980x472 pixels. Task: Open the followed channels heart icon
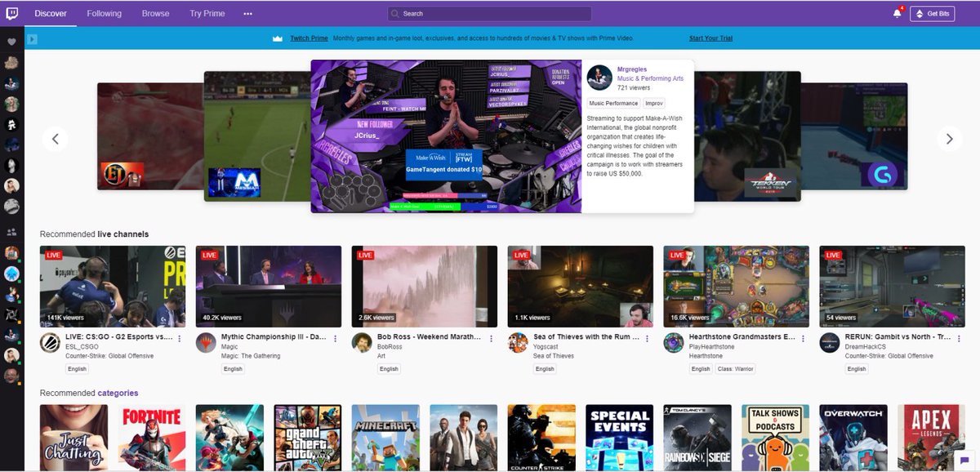[x=11, y=42]
